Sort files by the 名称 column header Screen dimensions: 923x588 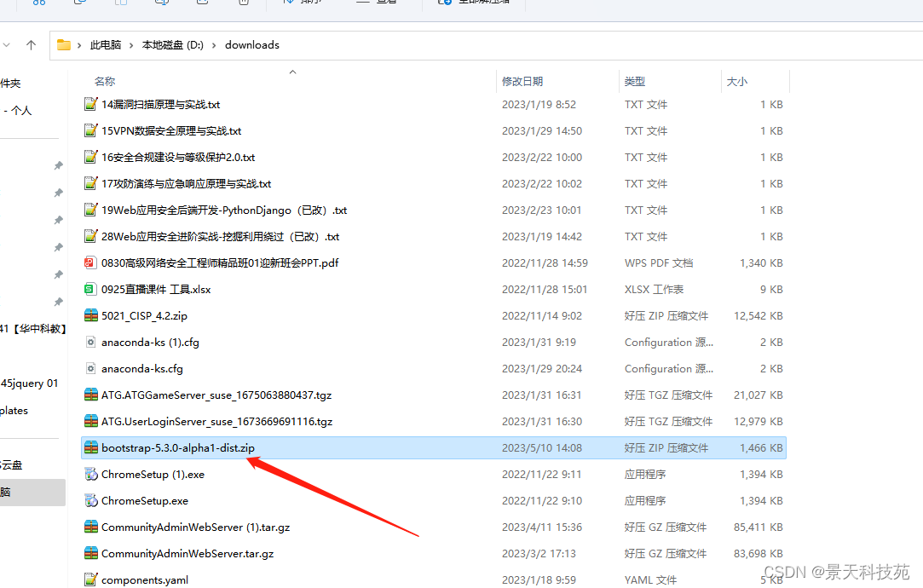[105, 81]
